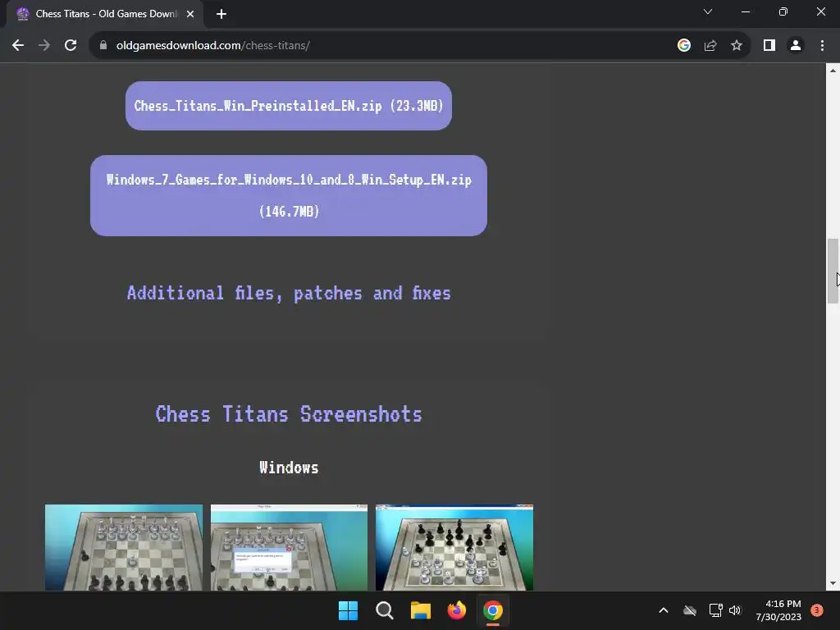Click the Chrome taskbar icon

pos(493,610)
